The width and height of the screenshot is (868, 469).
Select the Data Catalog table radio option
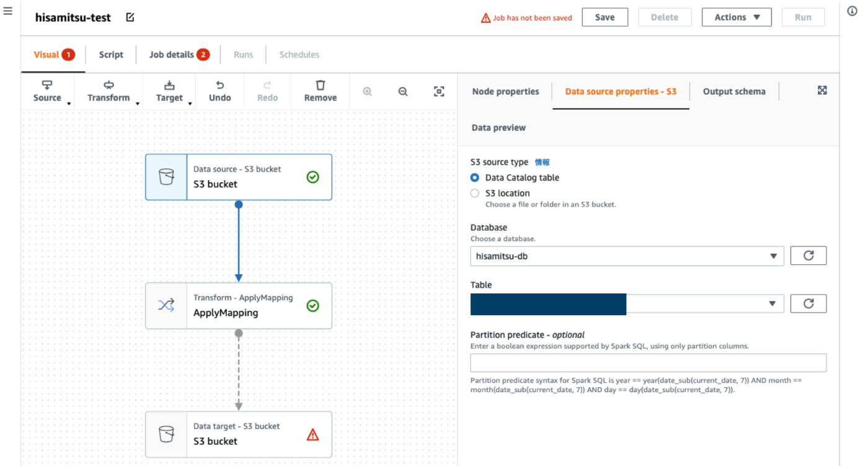click(x=475, y=177)
